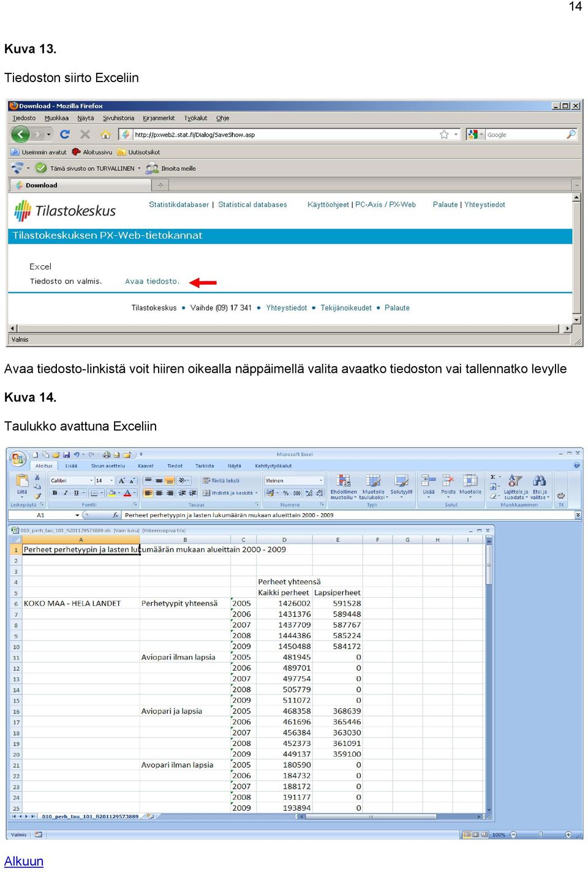
Task: Switch to the Sivun asettelu tab
Action: pyautogui.click(x=108, y=466)
